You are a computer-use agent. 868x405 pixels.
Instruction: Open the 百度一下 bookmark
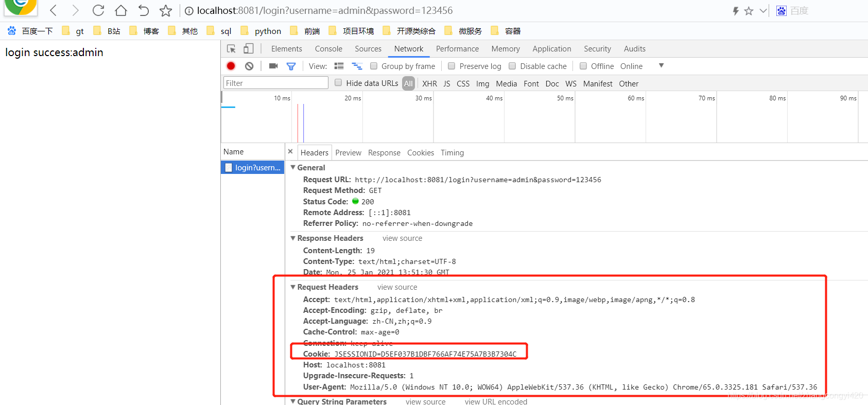pos(30,31)
